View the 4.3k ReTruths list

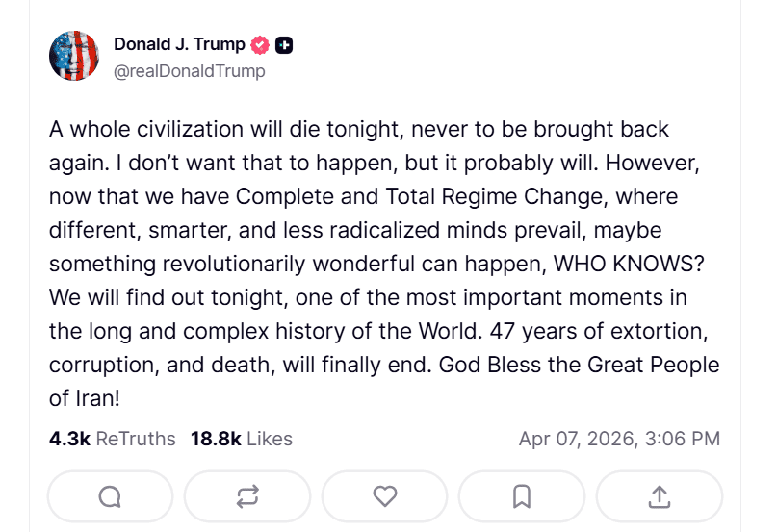click(113, 439)
